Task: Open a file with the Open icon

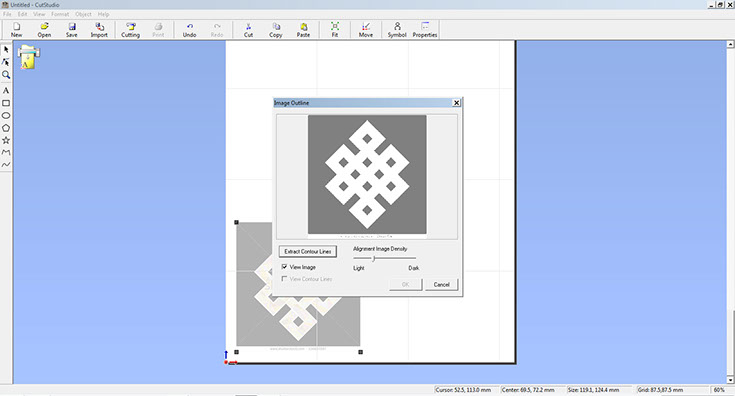Action: point(44,30)
